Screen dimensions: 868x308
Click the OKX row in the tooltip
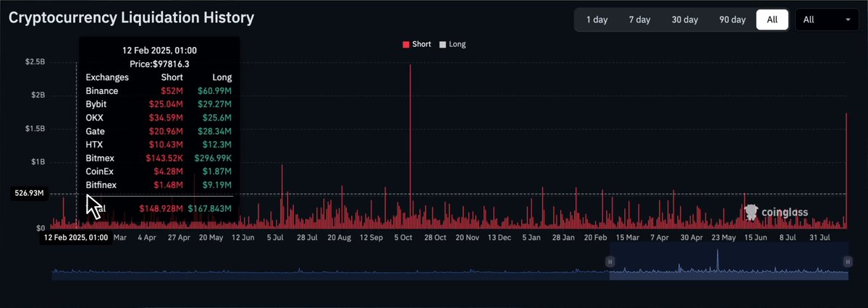[x=159, y=118]
